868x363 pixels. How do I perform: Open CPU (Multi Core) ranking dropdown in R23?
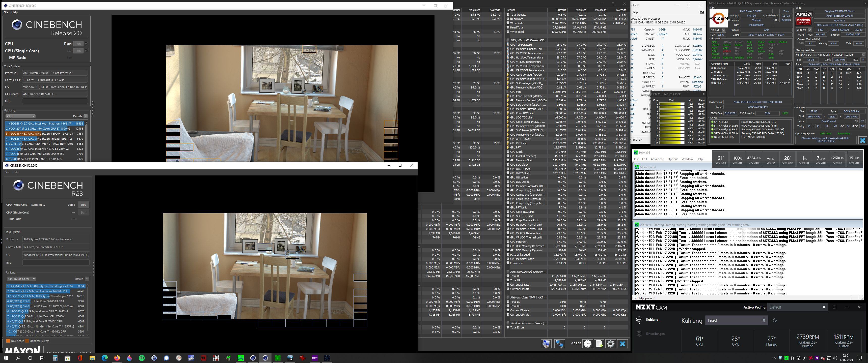pos(21,279)
